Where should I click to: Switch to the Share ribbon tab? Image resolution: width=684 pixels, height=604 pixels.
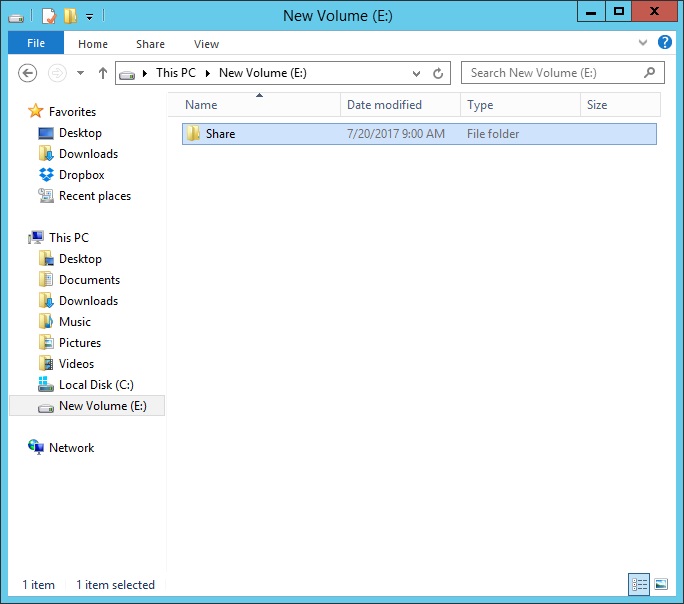(151, 44)
